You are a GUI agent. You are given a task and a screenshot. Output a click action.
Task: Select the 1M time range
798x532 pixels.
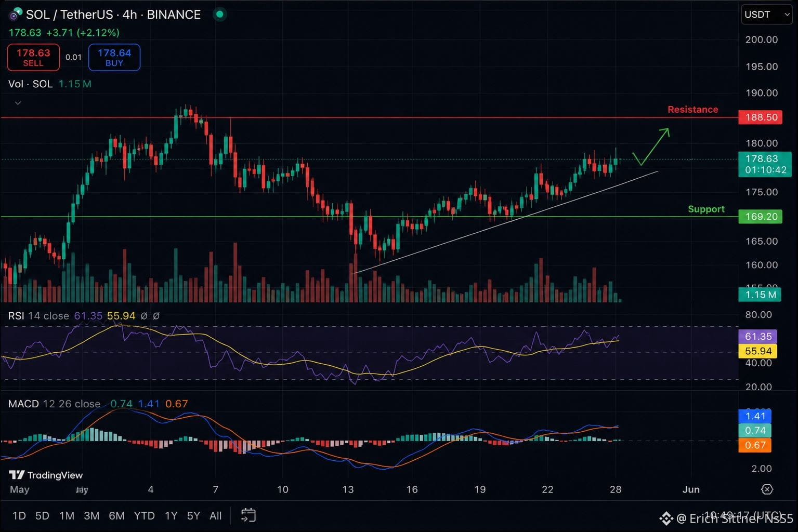(67, 516)
